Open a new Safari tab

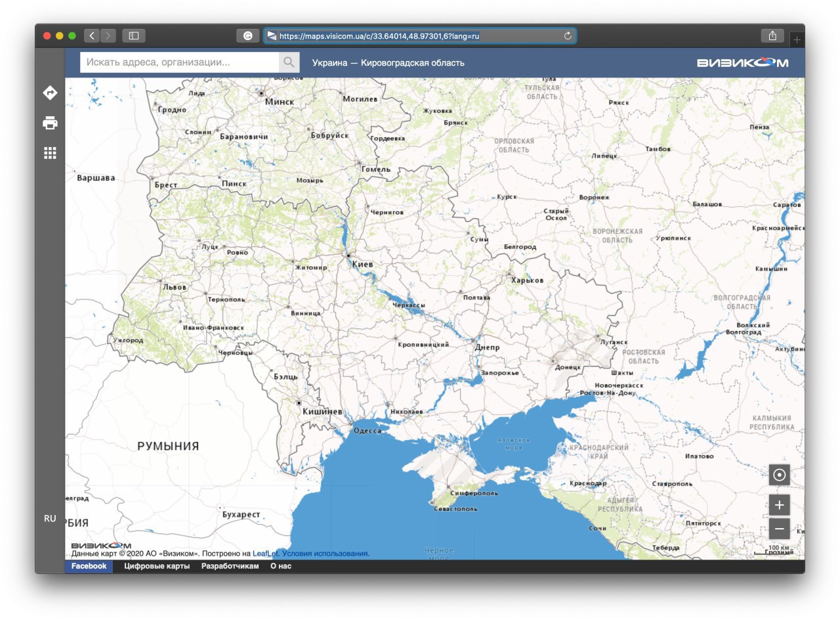797,40
